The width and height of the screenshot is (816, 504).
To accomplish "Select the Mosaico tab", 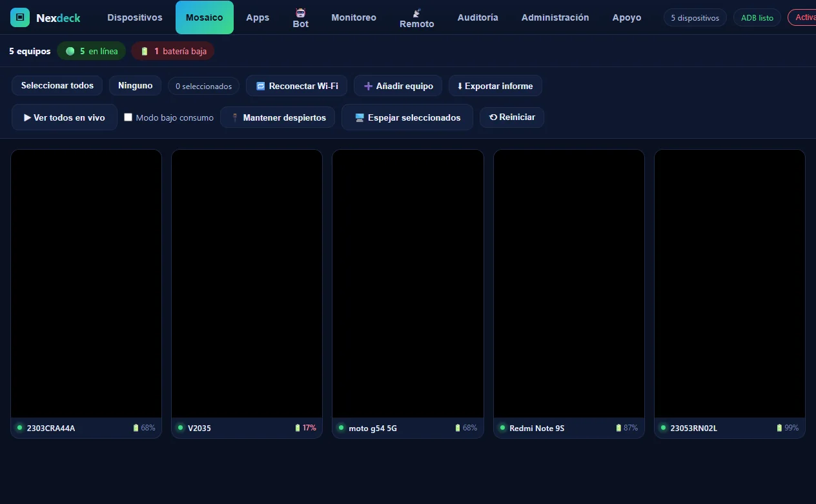I will pos(205,17).
